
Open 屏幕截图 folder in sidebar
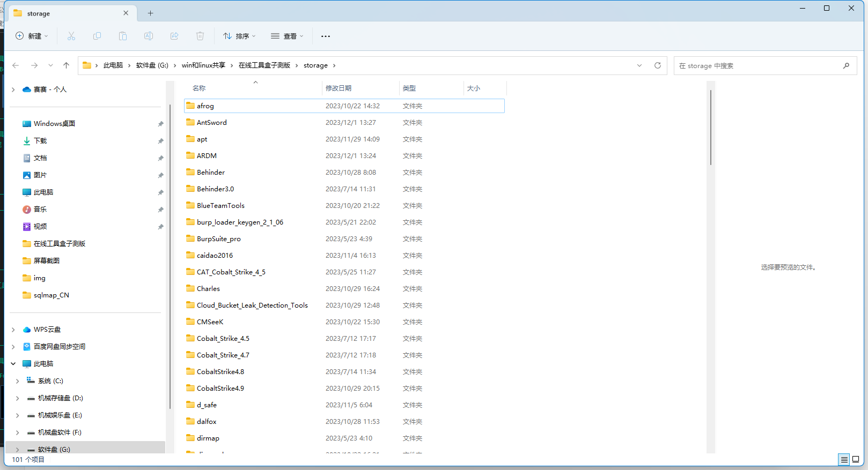point(47,261)
